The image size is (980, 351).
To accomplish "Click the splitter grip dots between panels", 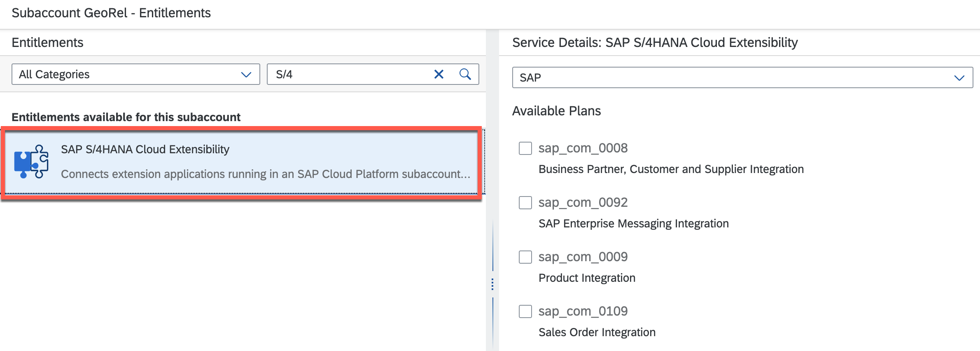I will tap(492, 284).
